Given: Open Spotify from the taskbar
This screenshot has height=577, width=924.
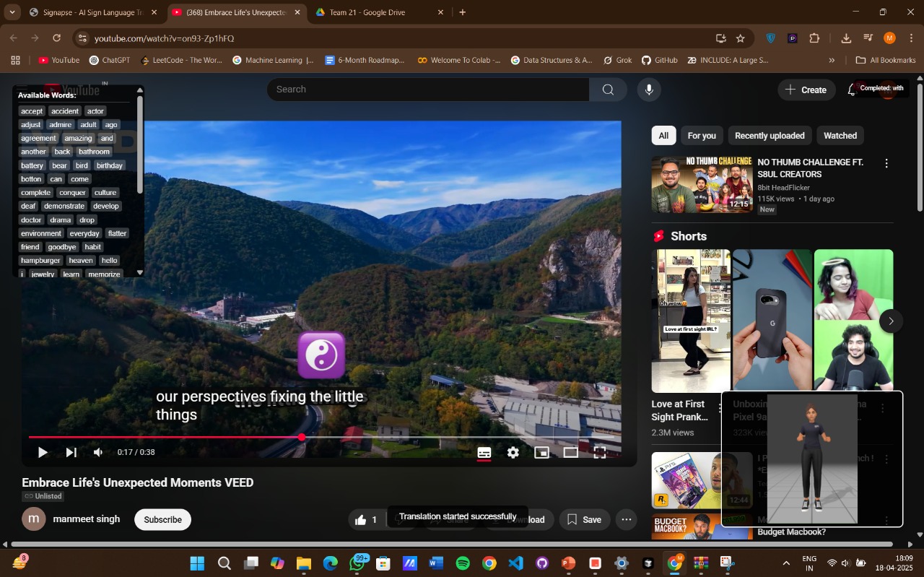Looking at the screenshot, I should (463, 563).
